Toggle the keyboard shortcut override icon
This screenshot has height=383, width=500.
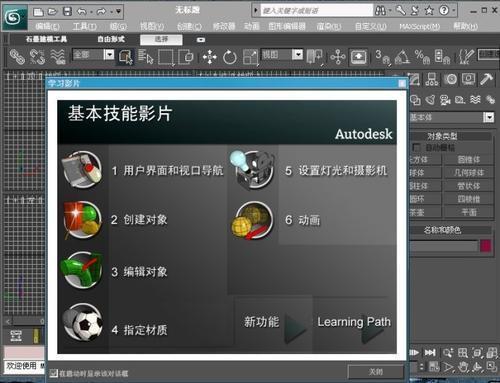coord(358,57)
